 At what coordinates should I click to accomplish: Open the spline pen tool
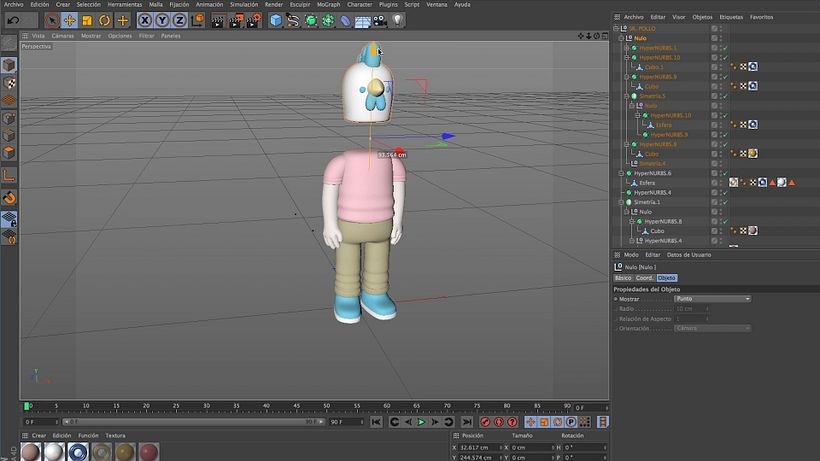(293, 20)
